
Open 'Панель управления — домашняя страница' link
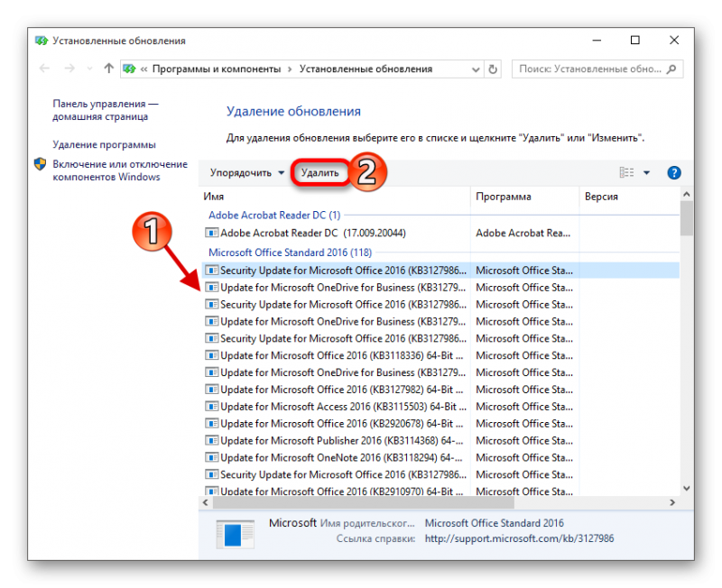(x=106, y=110)
